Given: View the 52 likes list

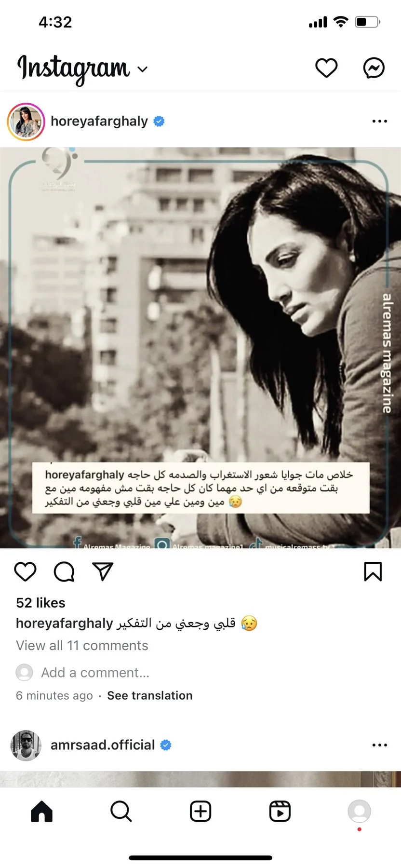Looking at the screenshot, I should click(40, 603).
